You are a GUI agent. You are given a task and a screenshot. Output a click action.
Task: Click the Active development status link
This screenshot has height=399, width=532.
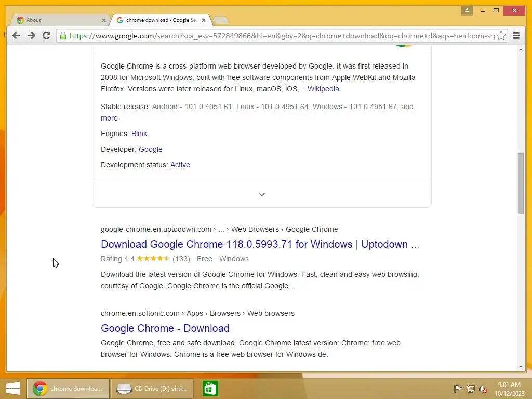[x=180, y=165]
